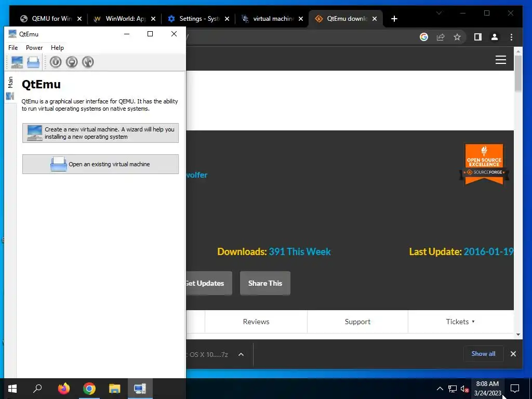Click the network tray icon
This screenshot has width=532, height=399.
pos(453,389)
